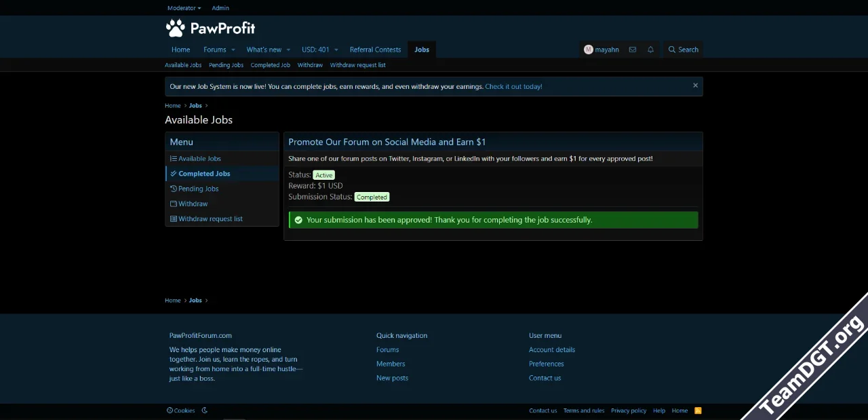Click the mayahn user avatar
This screenshot has width=868, height=420.
pos(588,50)
